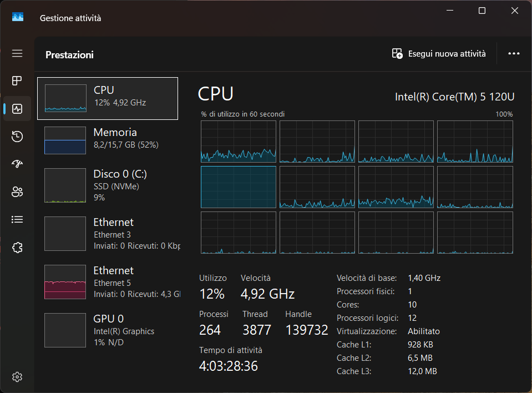The width and height of the screenshot is (532, 393).
Task: Click the fully filled highlighted core graph
Action: tap(239, 187)
